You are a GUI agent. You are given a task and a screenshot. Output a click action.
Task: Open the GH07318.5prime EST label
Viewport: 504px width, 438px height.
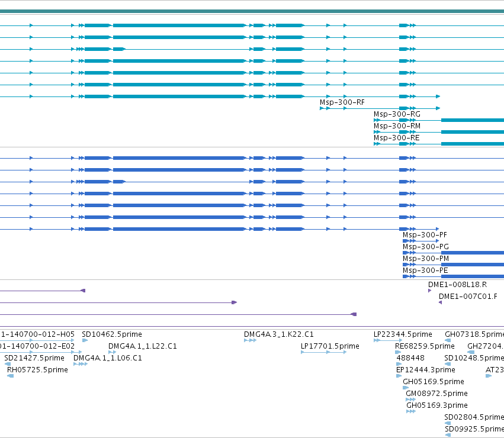(474, 334)
